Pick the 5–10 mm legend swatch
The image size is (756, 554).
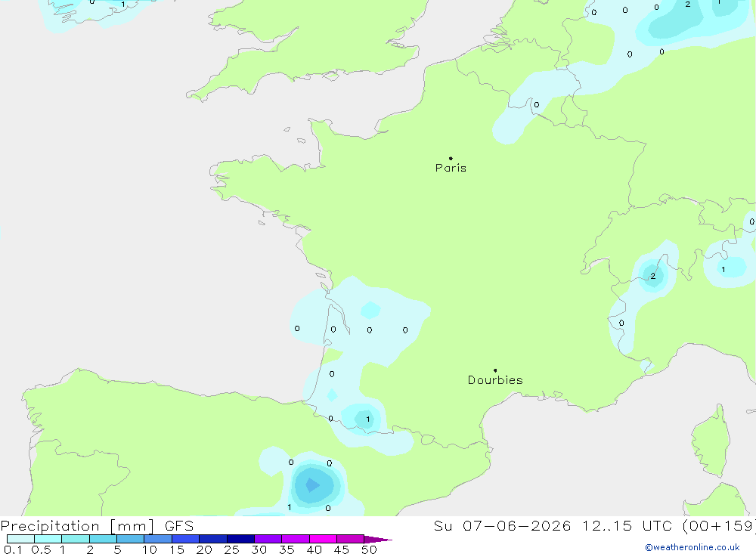coord(131,539)
